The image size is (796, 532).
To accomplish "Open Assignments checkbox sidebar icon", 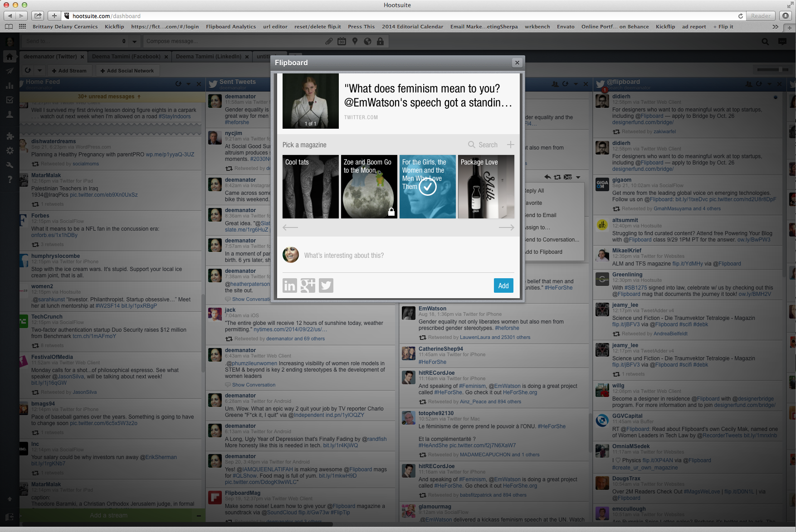I will (x=10, y=100).
